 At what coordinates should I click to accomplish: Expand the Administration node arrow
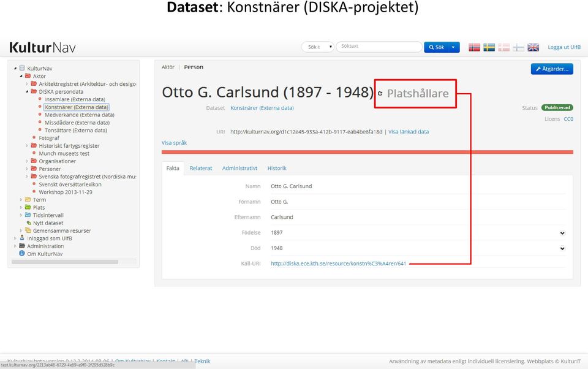[x=15, y=246]
